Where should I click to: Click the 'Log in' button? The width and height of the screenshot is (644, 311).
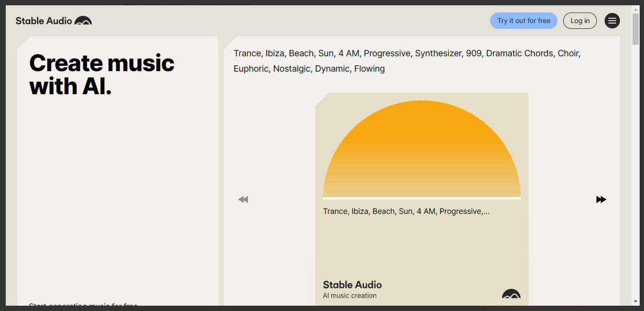click(580, 21)
